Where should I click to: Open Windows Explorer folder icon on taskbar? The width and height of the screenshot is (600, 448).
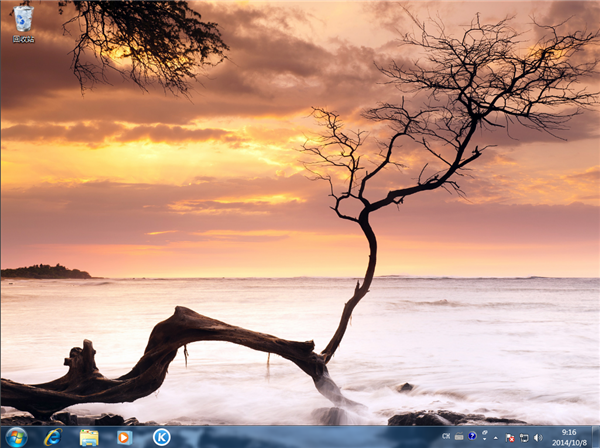(89, 437)
